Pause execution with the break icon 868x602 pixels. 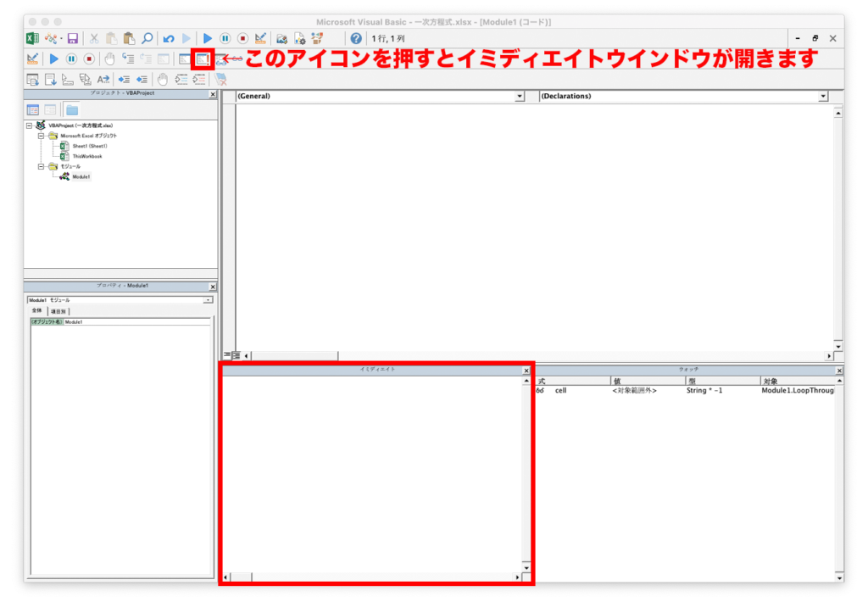pos(227,39)
